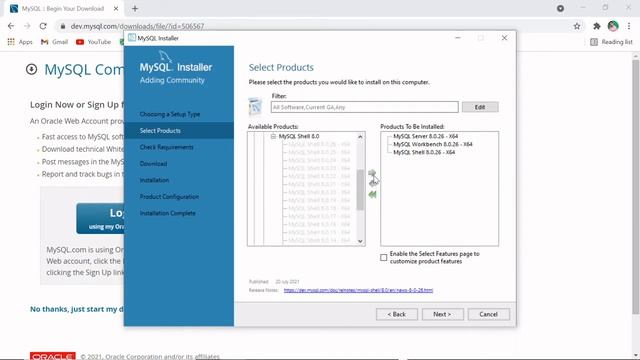Click the 'Available Products:' label
This screenshot has width=640, height=360.
pos(273,127)
